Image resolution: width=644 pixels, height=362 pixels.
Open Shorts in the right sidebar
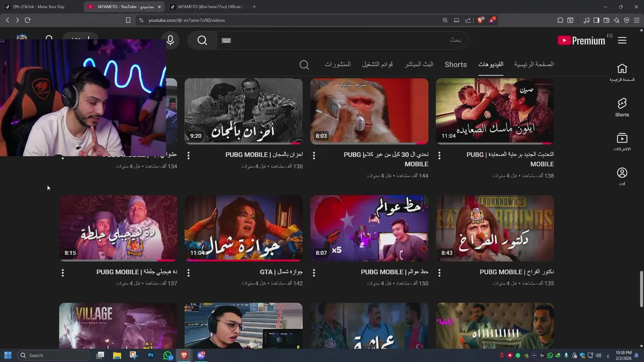coord(622,107)
